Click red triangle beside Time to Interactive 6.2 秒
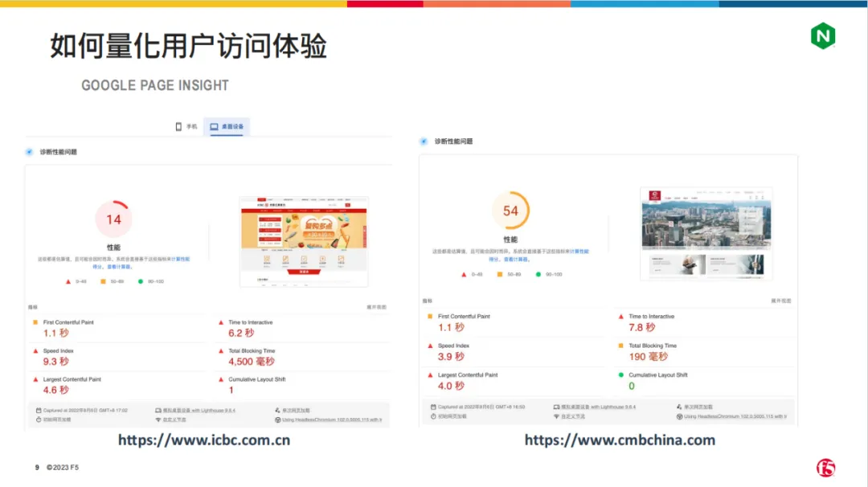Image resolution: width=868 pixels, height=487 pixels. (x=221, y=322)
